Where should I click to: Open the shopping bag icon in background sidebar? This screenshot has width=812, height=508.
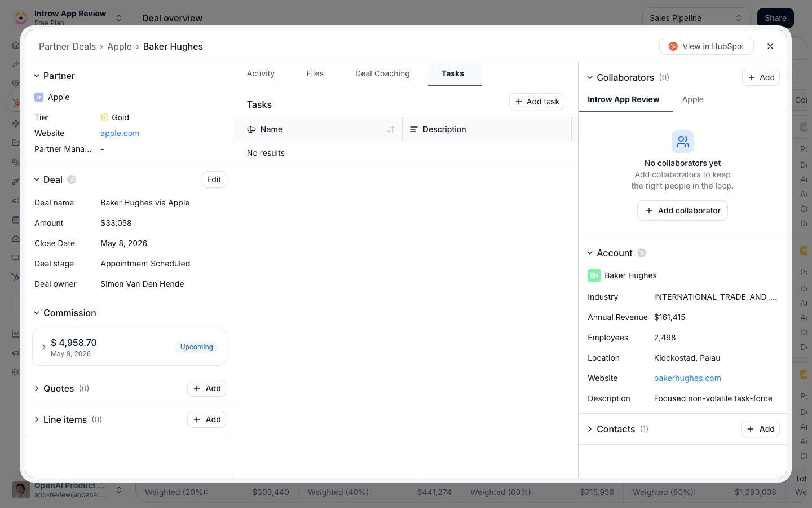16,220
